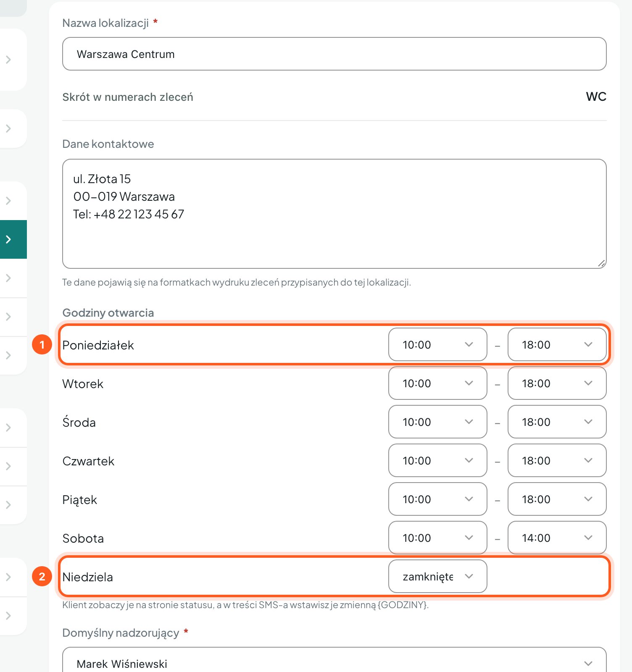Open Piątek closing time 18:00 dropdown

[557, 499]
